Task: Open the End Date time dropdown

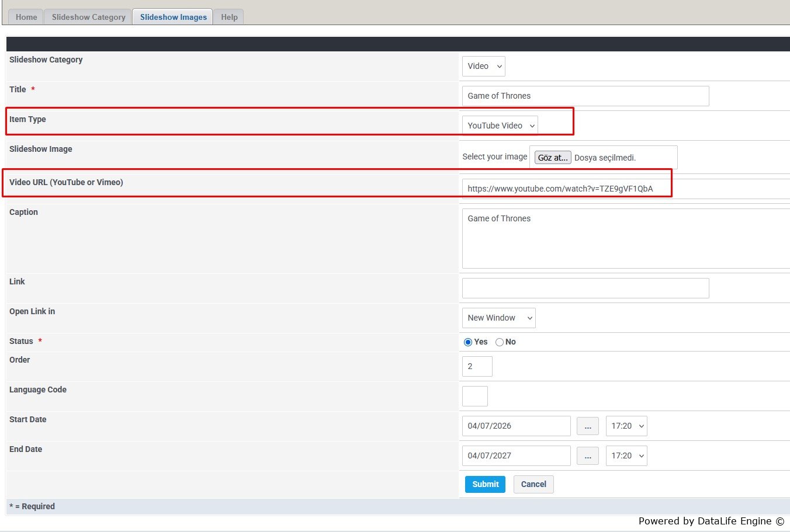Action: pos(626,456)
